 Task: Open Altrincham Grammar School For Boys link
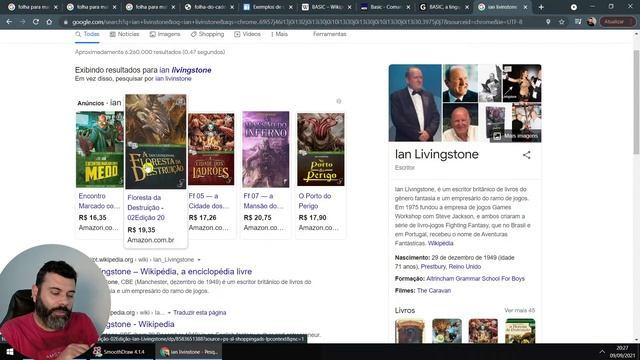point(476,279)
